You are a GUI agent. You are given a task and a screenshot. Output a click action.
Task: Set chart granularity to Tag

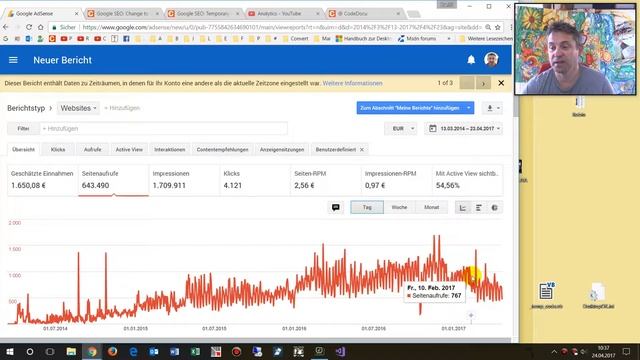point(367,207)
